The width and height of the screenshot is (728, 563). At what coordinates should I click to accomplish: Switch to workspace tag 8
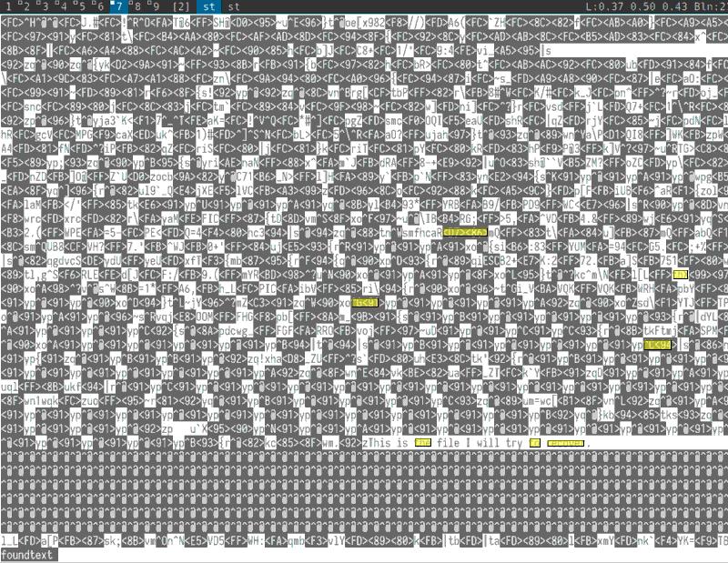[x=136, y=6]
